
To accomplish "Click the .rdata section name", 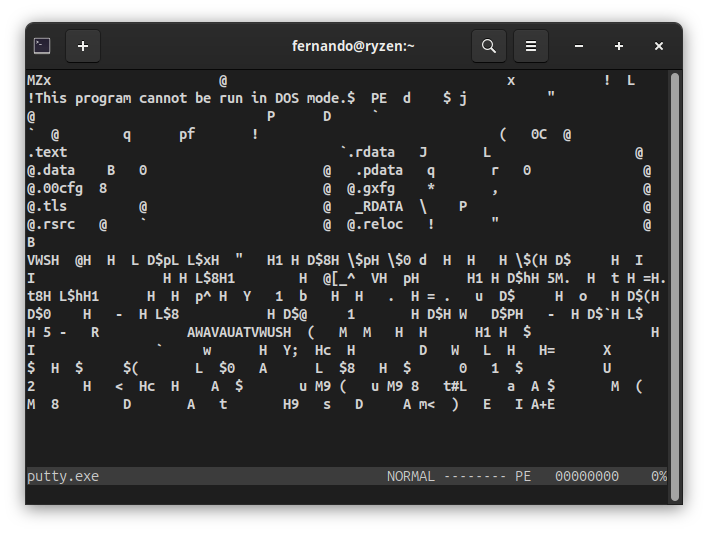I will pos(371,152).
